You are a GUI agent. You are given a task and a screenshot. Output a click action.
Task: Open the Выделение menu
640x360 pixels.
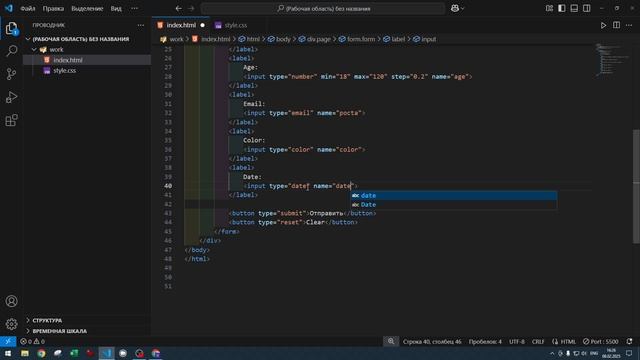pyautogui.click(x=87, y=8)
